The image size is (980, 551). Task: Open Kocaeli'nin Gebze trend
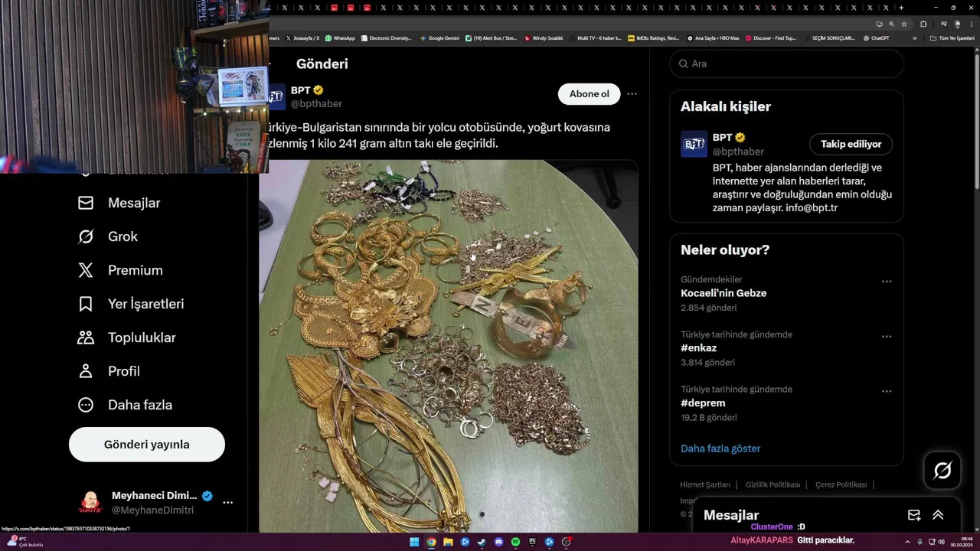[724, 293]
